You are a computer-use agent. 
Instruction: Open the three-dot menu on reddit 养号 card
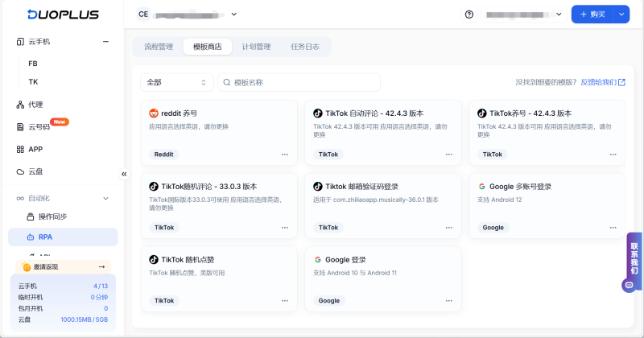point(284,154)
